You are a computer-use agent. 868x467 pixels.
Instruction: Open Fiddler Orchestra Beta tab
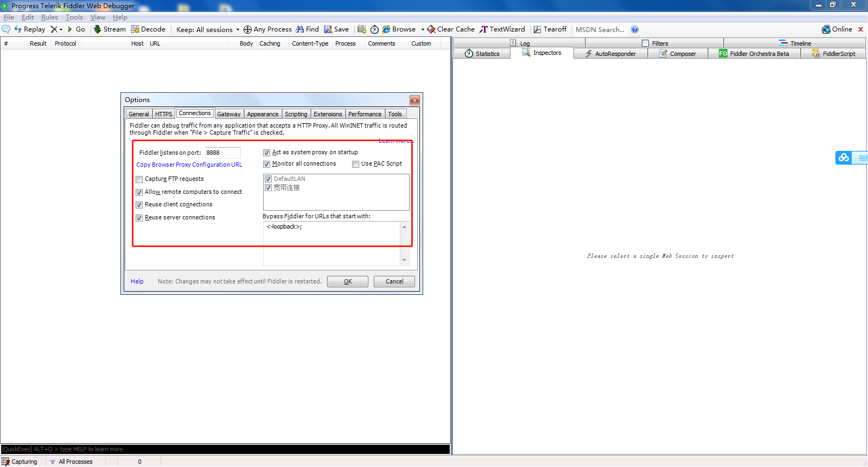click(754, 54)
